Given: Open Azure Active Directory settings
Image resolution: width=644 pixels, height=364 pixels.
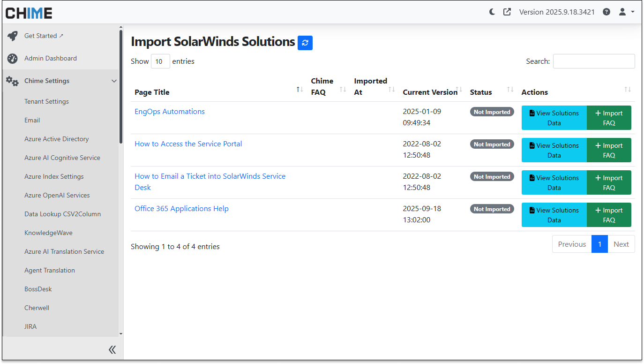Looking at the screenshot, I should [56, 139].
